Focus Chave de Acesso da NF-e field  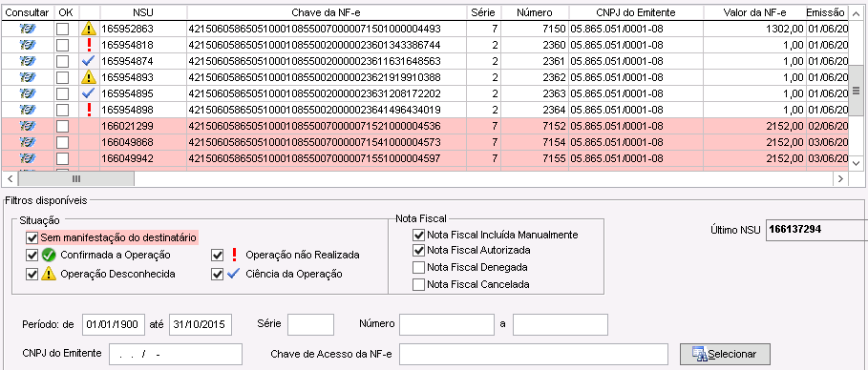534,355
